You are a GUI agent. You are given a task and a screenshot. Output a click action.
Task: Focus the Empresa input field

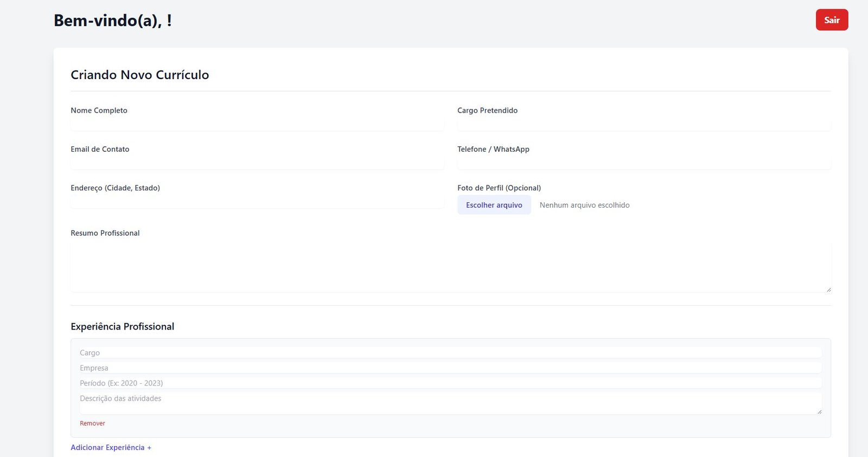pos(450,368)
